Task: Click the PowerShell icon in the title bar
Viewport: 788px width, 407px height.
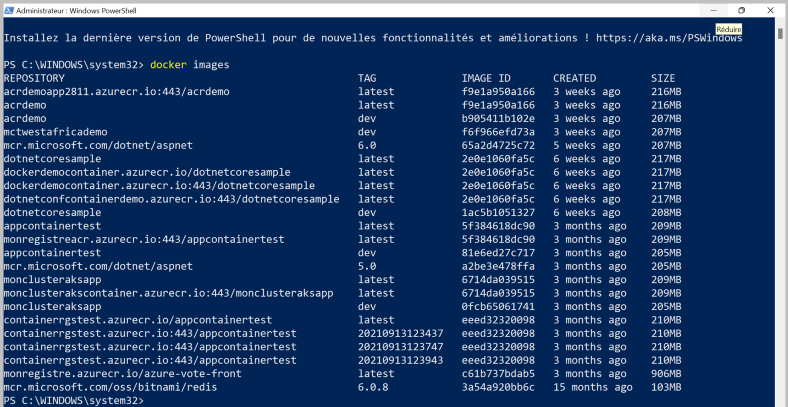Action: (x=9, y=9)
